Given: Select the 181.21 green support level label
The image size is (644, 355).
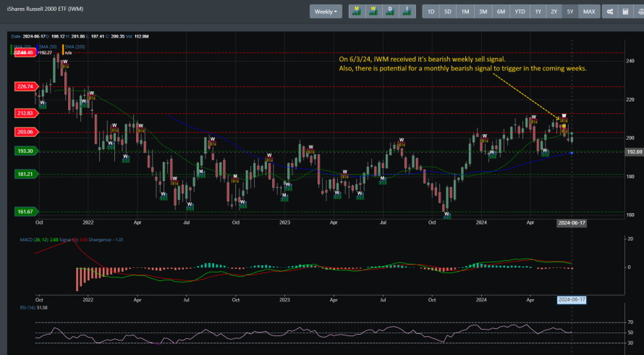Looking at the screenshot, I should 26,175.
